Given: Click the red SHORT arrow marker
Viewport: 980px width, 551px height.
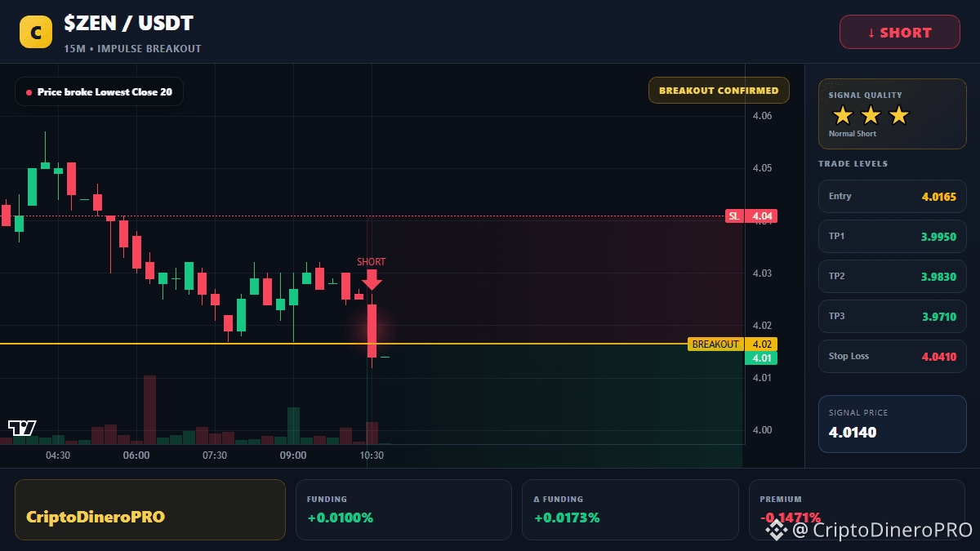Looking at the screenshot, I should point(372,279).
